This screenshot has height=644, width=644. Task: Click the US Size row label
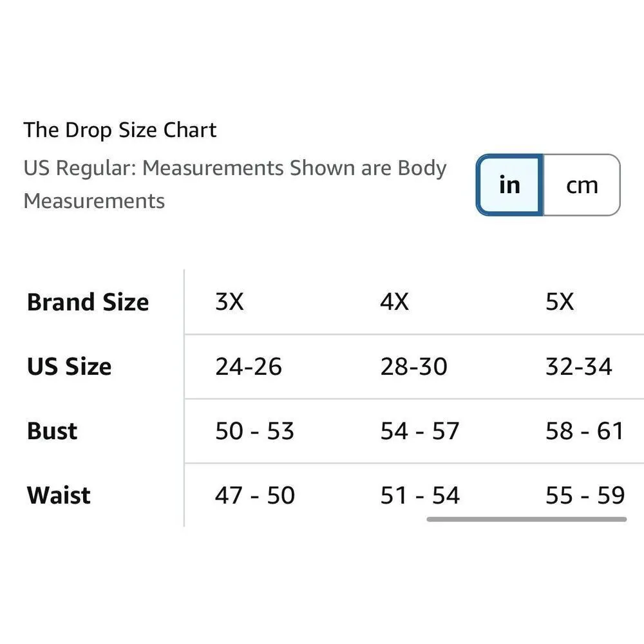[68, 366]
